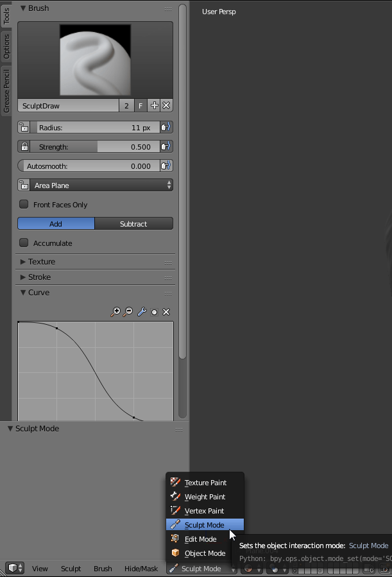Select Edit Mode from the mode menu
Image resolution: width=392 pixels, height=577 pixels.
coord(200,539)
